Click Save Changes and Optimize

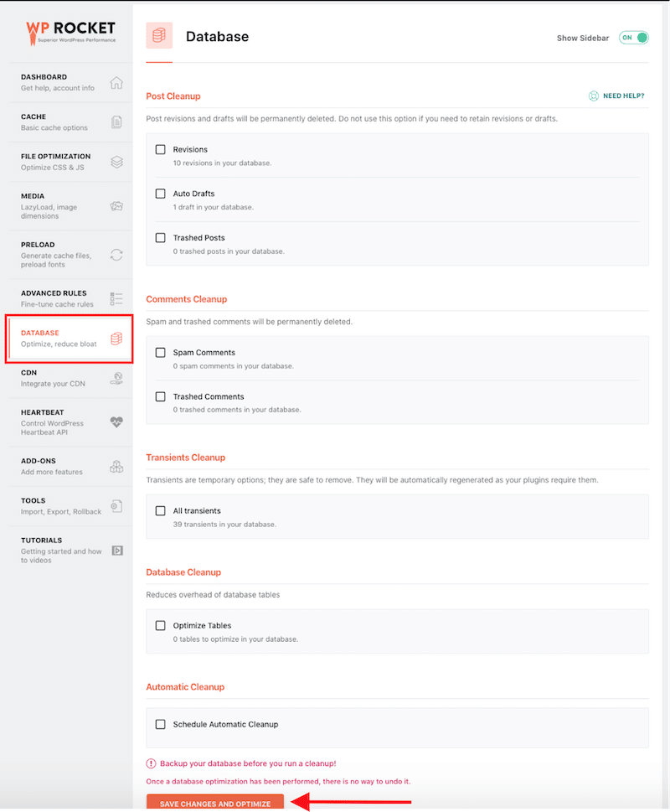pos(214,802)
